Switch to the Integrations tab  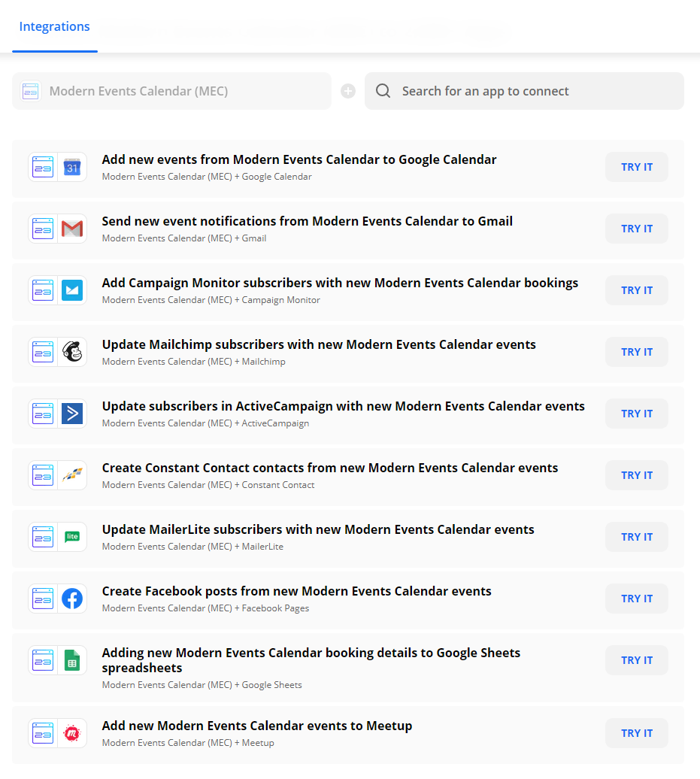54,27
